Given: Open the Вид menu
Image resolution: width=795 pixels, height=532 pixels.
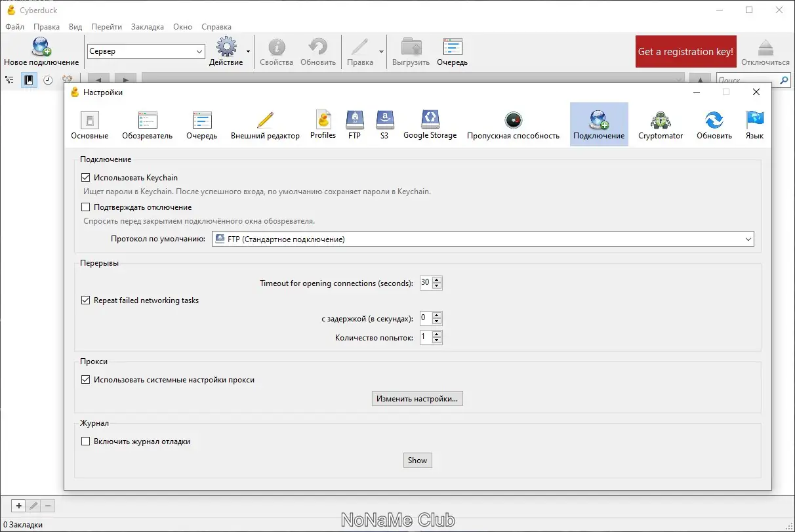Looking at the screenshot, I should tap(75, 27).
